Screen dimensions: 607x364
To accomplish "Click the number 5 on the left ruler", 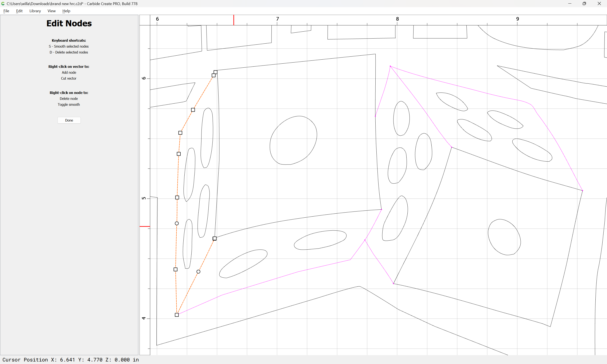I will 144,198.
